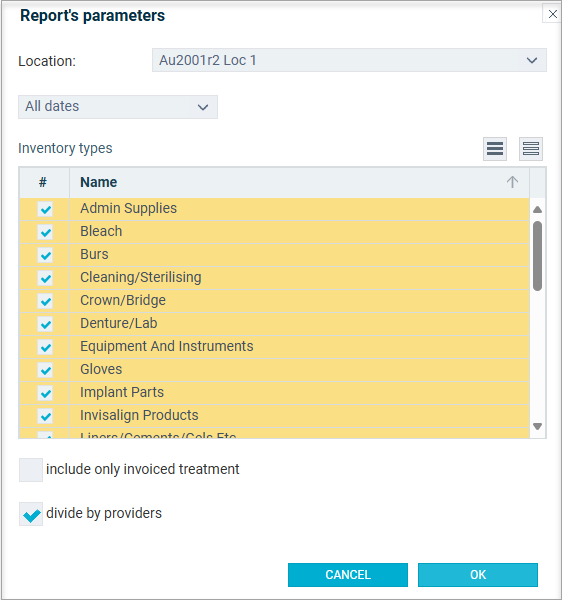Disable divide by providers checkbox

31,514
